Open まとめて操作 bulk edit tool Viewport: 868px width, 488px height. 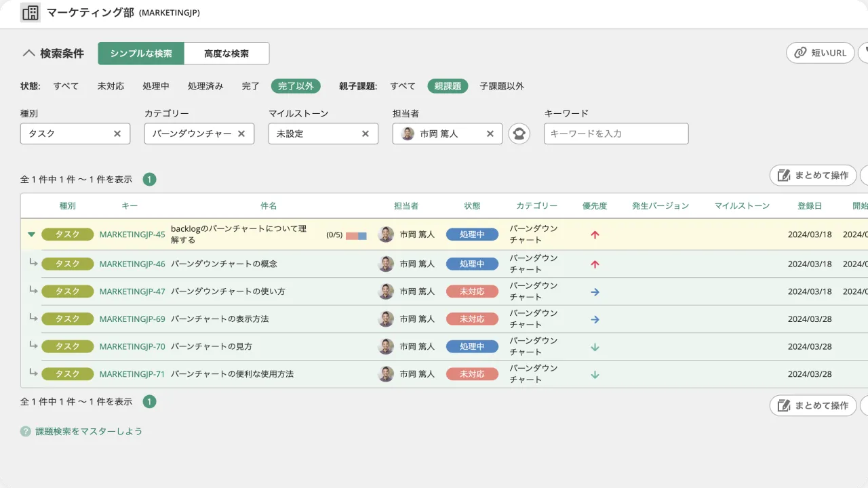(x=812, y=175)
